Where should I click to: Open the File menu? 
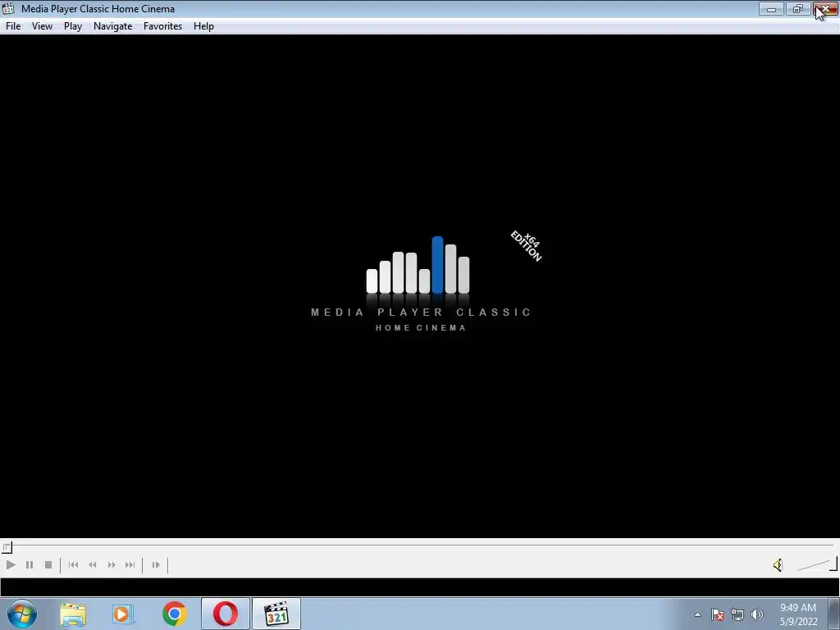pos(13,26)
